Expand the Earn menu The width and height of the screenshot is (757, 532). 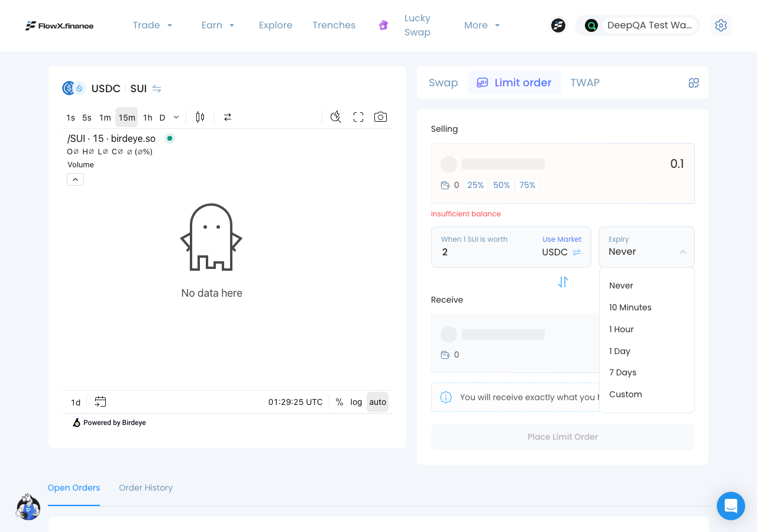coord(218,25)
